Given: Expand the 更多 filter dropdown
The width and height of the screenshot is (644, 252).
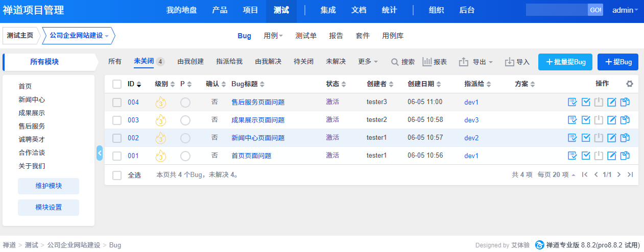Looking at the screenshot, I should (368, 62).
